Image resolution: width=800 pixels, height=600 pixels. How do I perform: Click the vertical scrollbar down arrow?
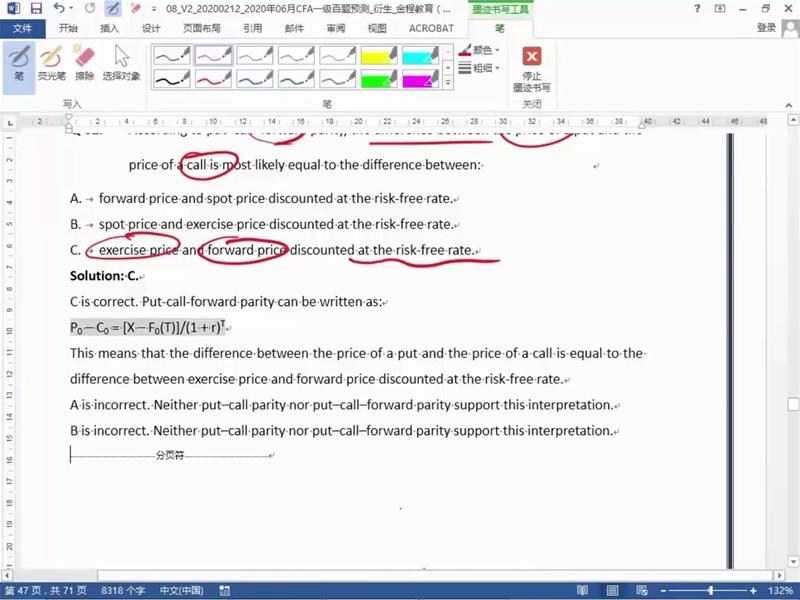pos(793,561)
